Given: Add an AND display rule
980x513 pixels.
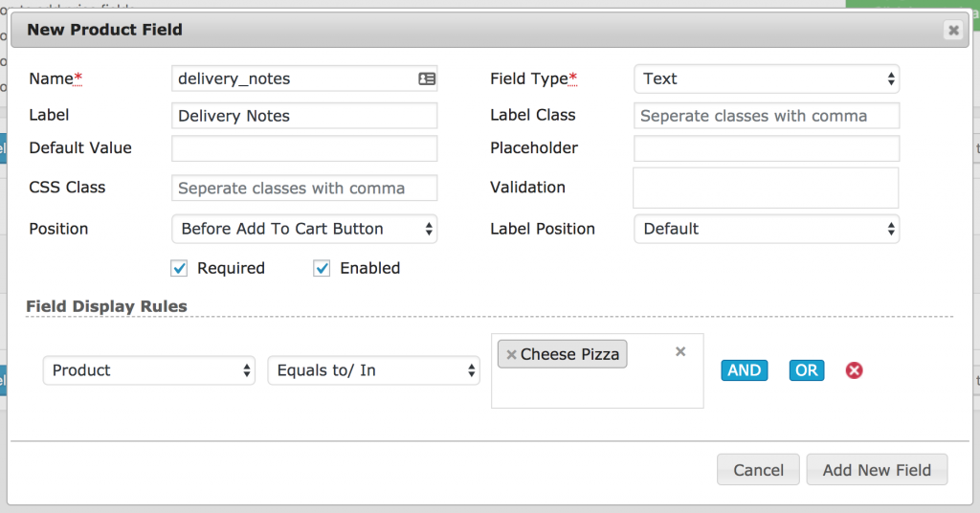Looking at the screenshot, I should coord(745,370).
